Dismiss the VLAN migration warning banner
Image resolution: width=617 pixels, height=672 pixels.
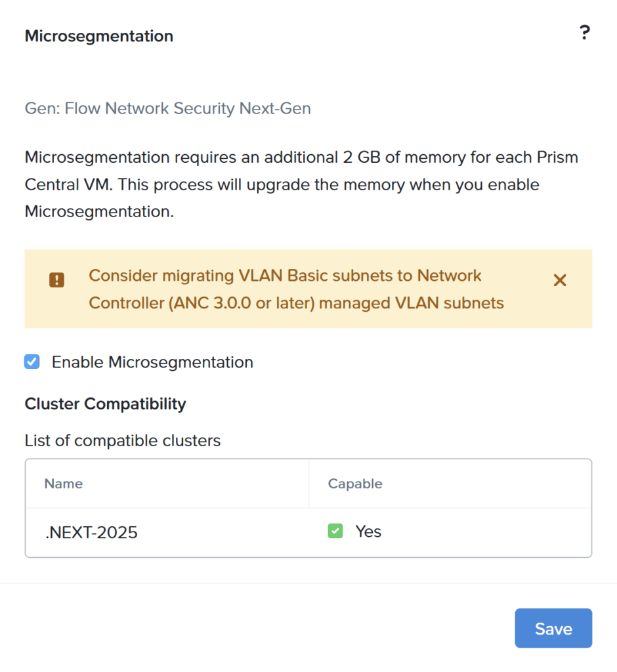560,280
